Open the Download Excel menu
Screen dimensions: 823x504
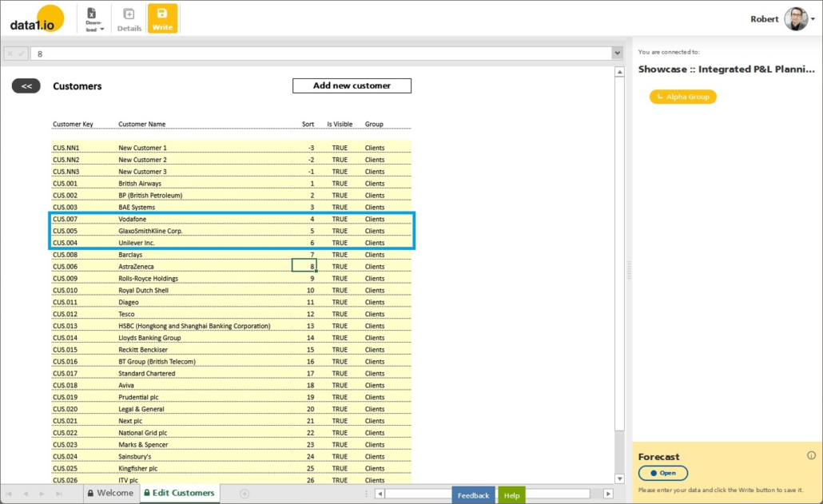point(94,19)
